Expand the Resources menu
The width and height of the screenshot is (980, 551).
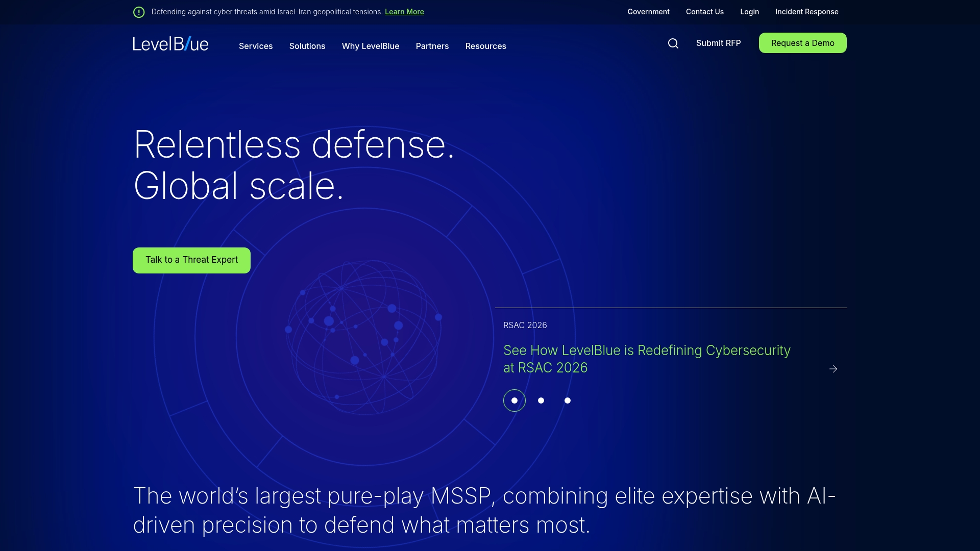coord(485,46)
